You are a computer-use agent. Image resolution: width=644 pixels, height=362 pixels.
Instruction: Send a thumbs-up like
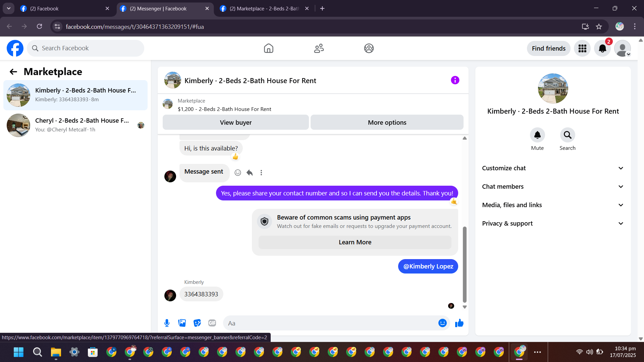459,323
